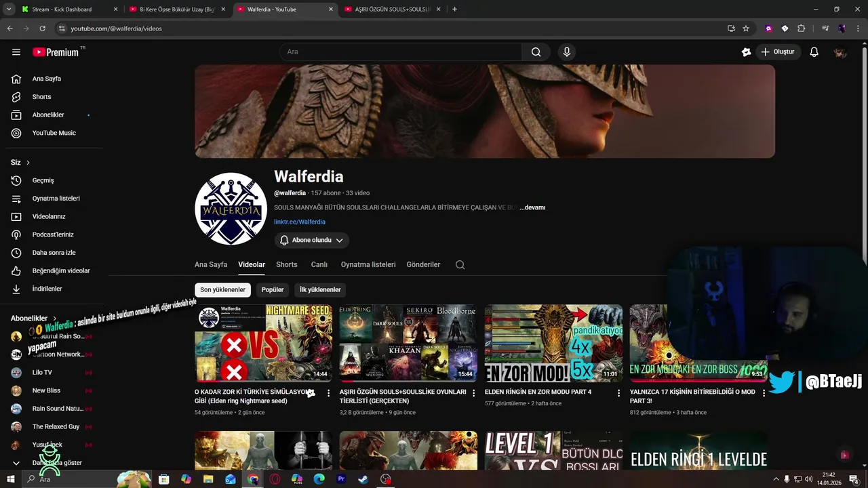868x488 pixels.
Task: Open the Chrome extensions puzzle icon
Action: 802,28
